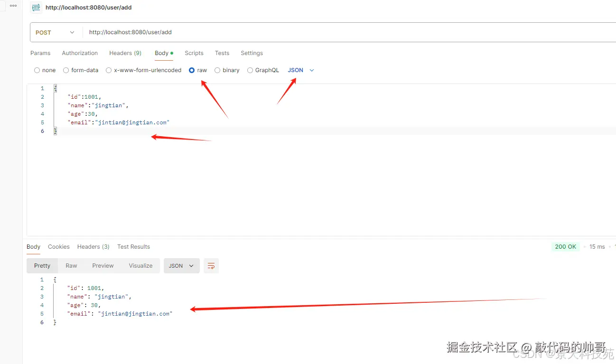Click the HTTP request type icon
616x364 pixels.
pyautogui.click(x=36, y=8)
